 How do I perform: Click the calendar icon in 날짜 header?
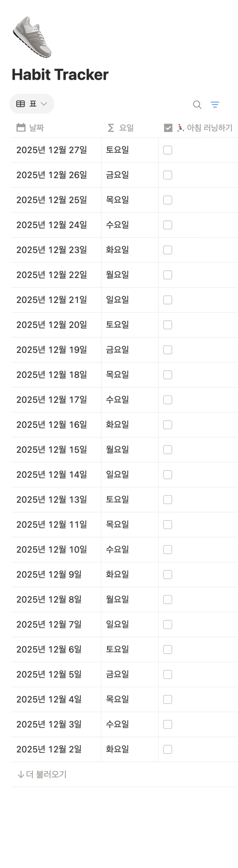pos(21,128)
